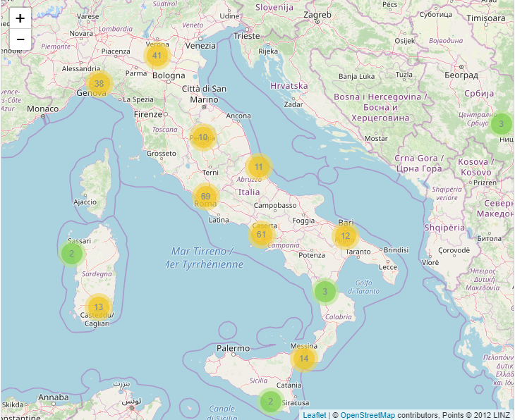Screen dimensions: 515x420
Task: Click the Bologna city label
Action: click(169, 75)
